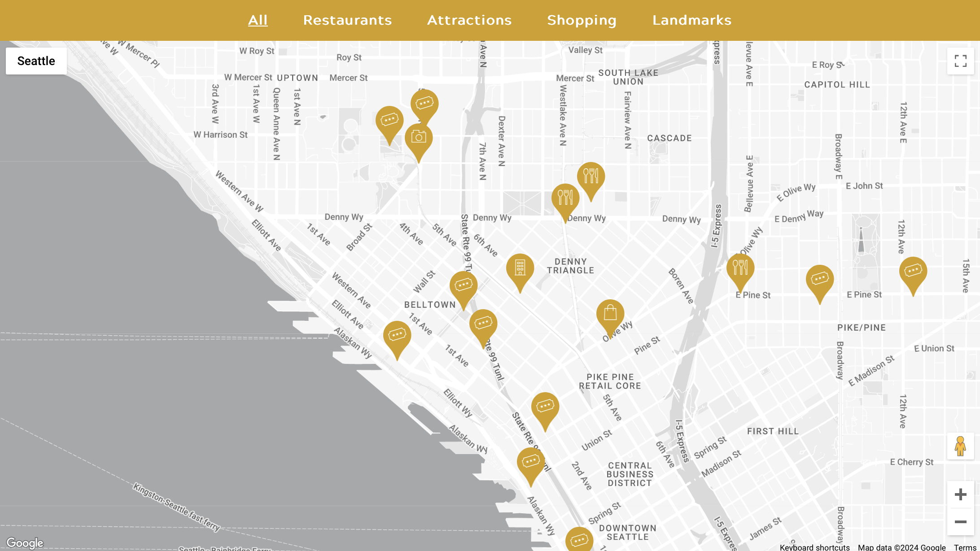980x551 pixels.
Task: Zoom out of the map
Action: [960, 521]
